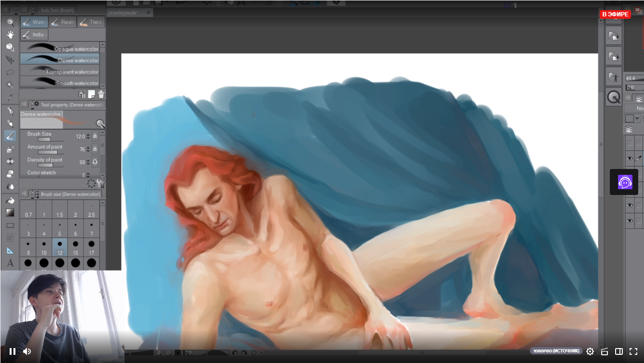Toggle visibility eye of brush-icon layer
The image size is (644, 363).
point(630,158)
